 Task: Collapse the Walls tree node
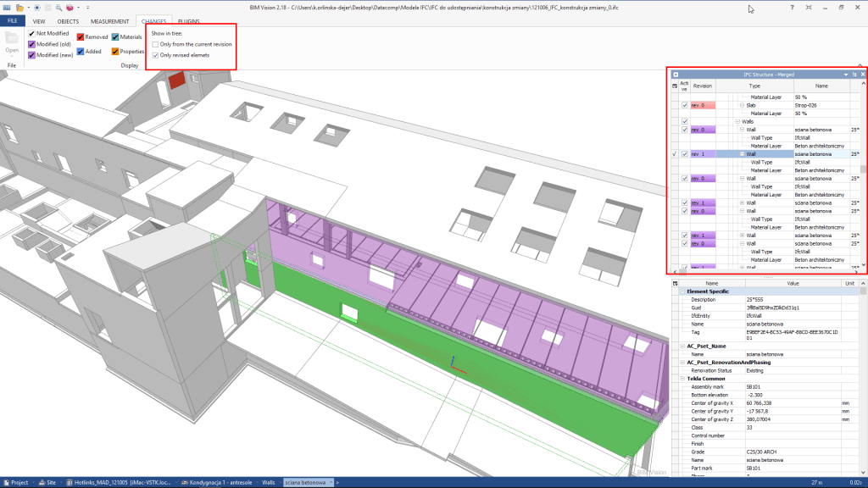tap(737, 121)
